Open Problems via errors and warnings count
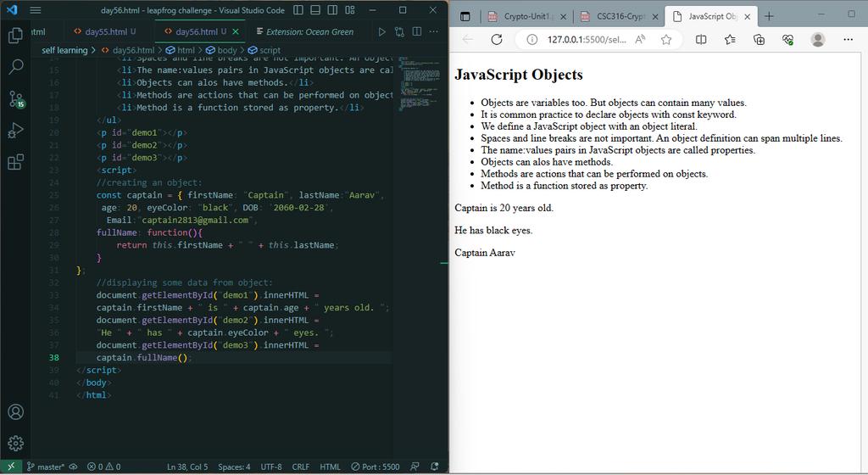 (103, 467)
